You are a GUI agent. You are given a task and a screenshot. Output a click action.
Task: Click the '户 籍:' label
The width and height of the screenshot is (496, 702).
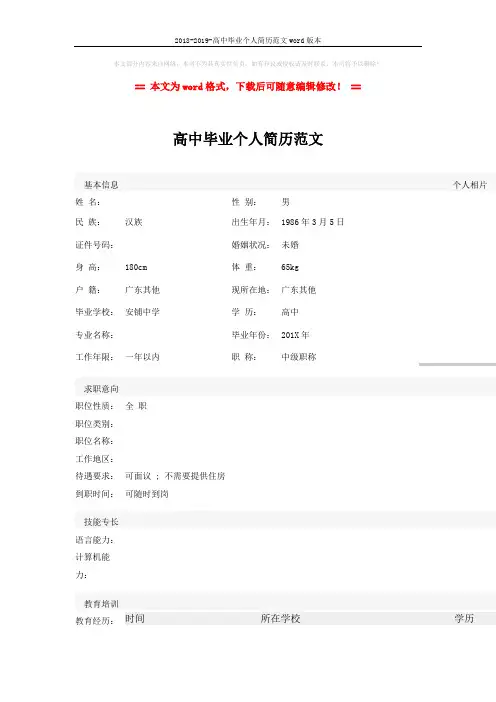(88, 290)
